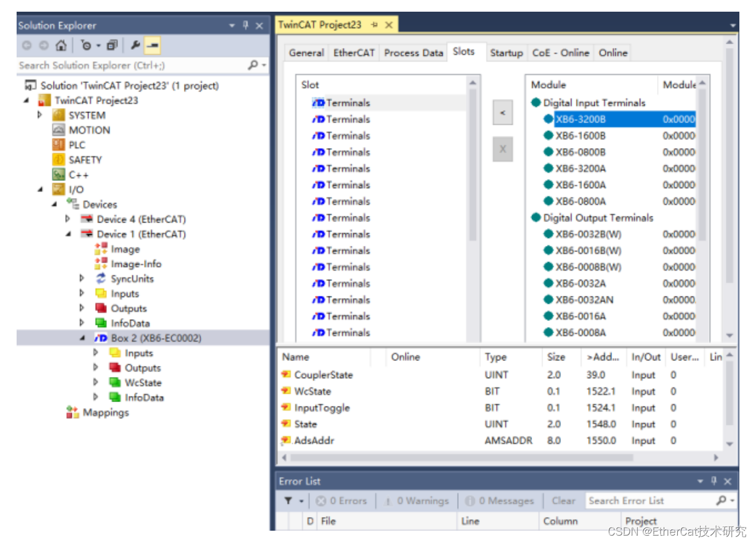Click the Image-Info item icon

(101, 264)
